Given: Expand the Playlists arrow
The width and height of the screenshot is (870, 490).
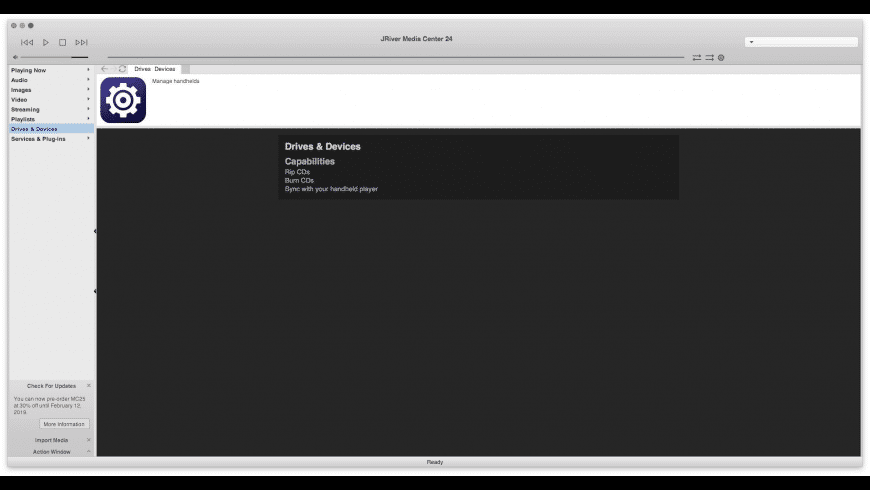Looking at the screenshot, I should (88, 119).
